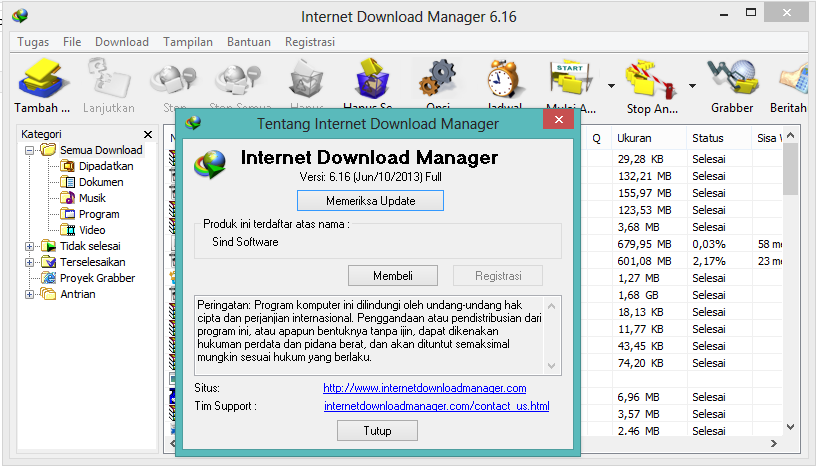This screenshot has height=467, width=816.
Task: Select the row with size 74,20 KB
Action: pos(681,363)
